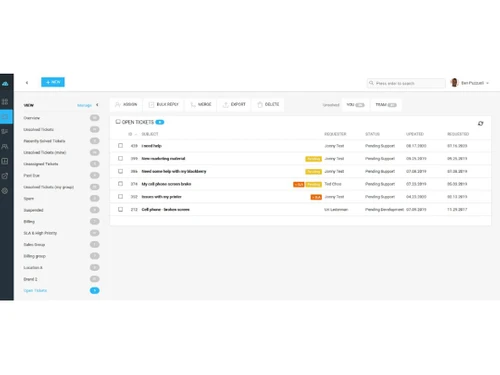Open the settings gear icon in sidebar
This screenshot has width=500, height=375.
tap(5, 191)
